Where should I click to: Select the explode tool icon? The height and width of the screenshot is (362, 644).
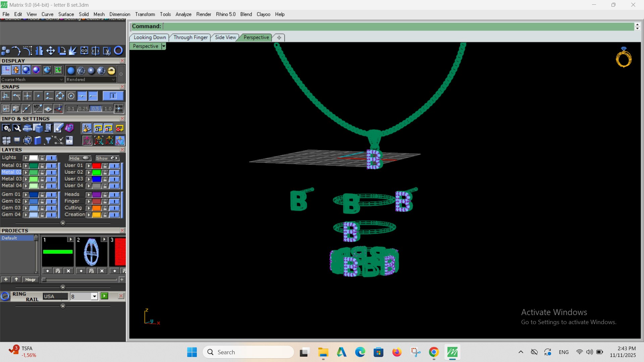(72, 51)
